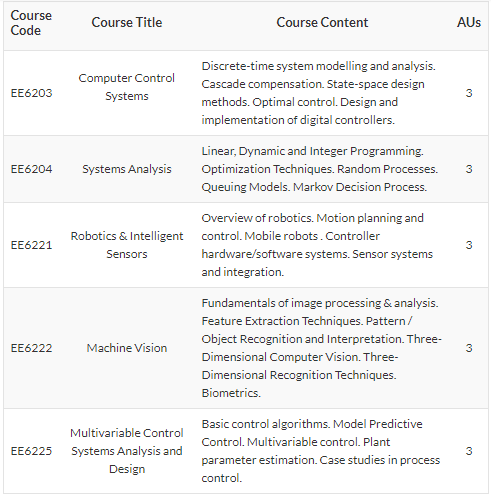Click the Fundamentals of image processing description
Image resolution: width=491 pixels, height=496 pixels.
click(x=321, y=348)
